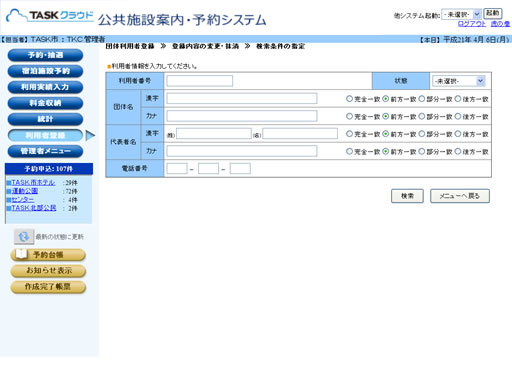
Task: Open the TASK北部公民 link
Action: tap(34, 208)
